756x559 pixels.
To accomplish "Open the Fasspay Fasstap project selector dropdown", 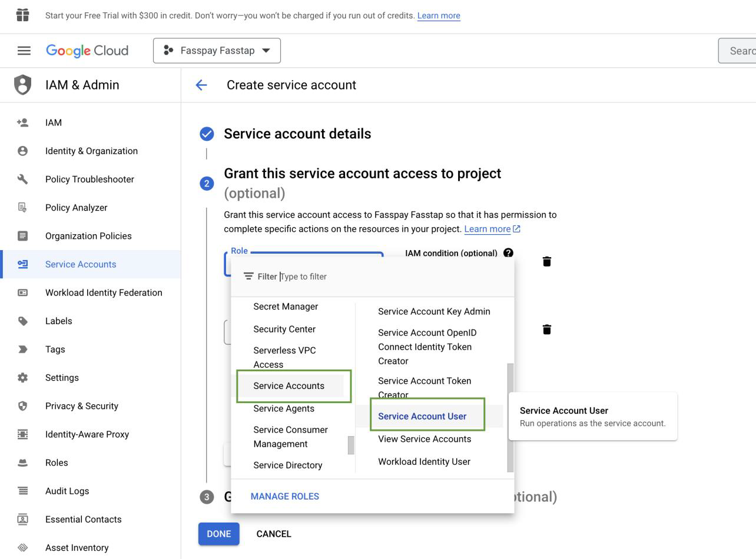I will (217, 51).
